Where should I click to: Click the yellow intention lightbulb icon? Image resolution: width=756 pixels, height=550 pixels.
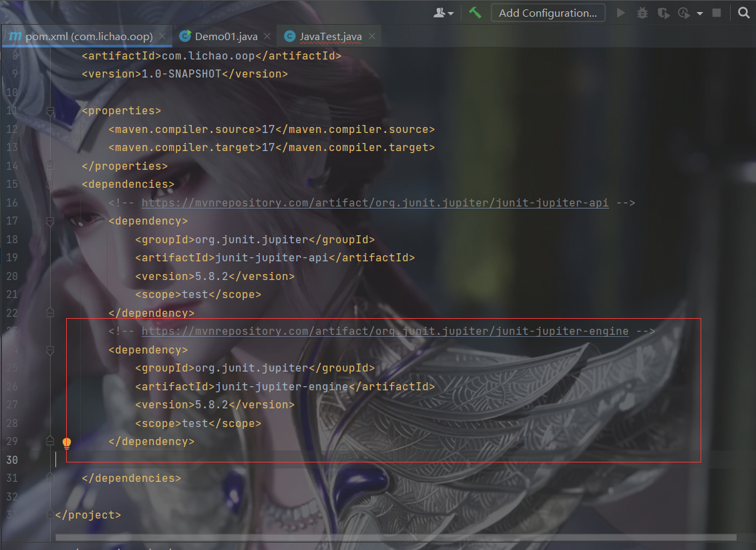67,443
